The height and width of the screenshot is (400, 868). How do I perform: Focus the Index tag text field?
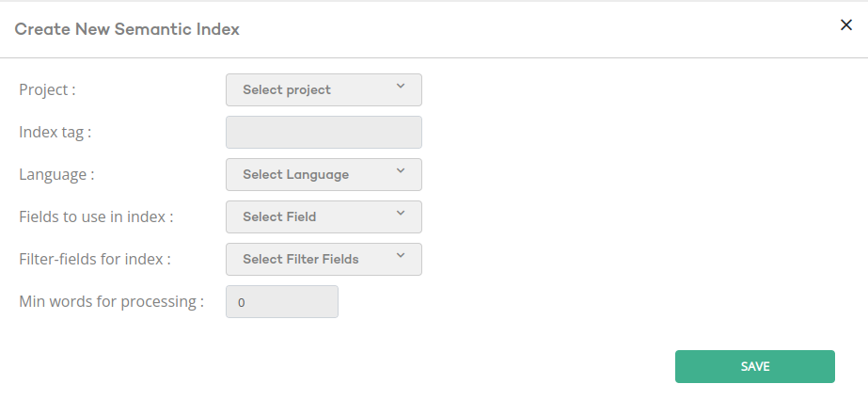324,132
